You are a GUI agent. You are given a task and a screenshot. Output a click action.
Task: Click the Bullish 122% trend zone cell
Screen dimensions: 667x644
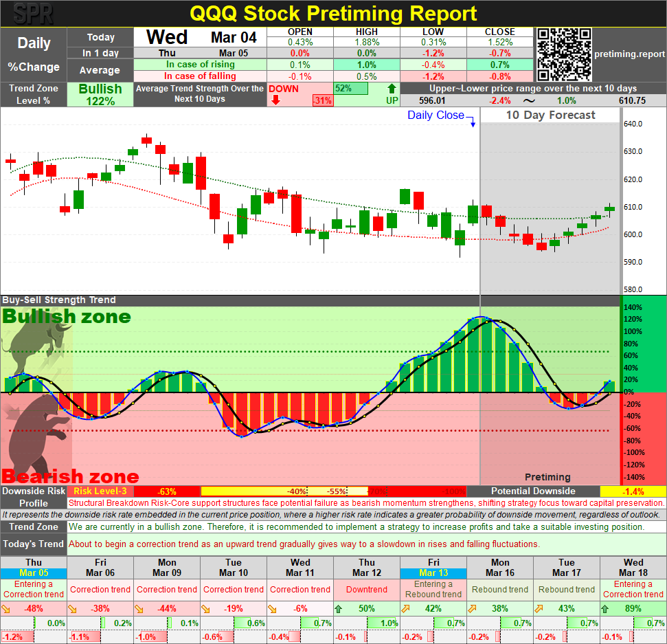tap(100, 94)
